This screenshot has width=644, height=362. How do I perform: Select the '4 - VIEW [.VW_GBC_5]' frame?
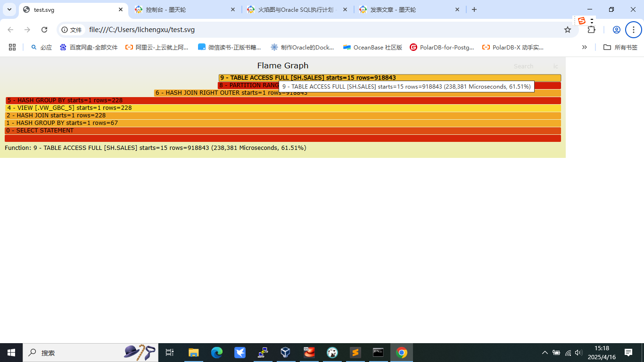point(283,108)
